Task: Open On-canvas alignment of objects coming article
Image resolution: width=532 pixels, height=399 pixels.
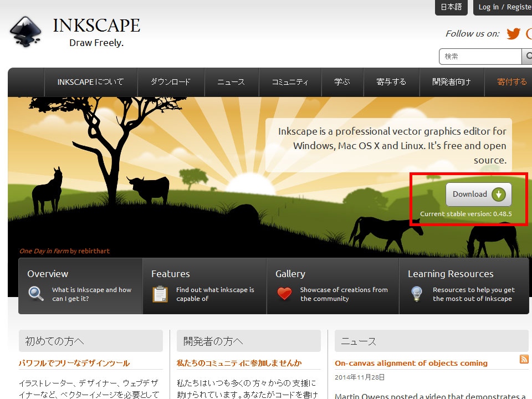Action: pyautogui.click(x=411, y=364)
